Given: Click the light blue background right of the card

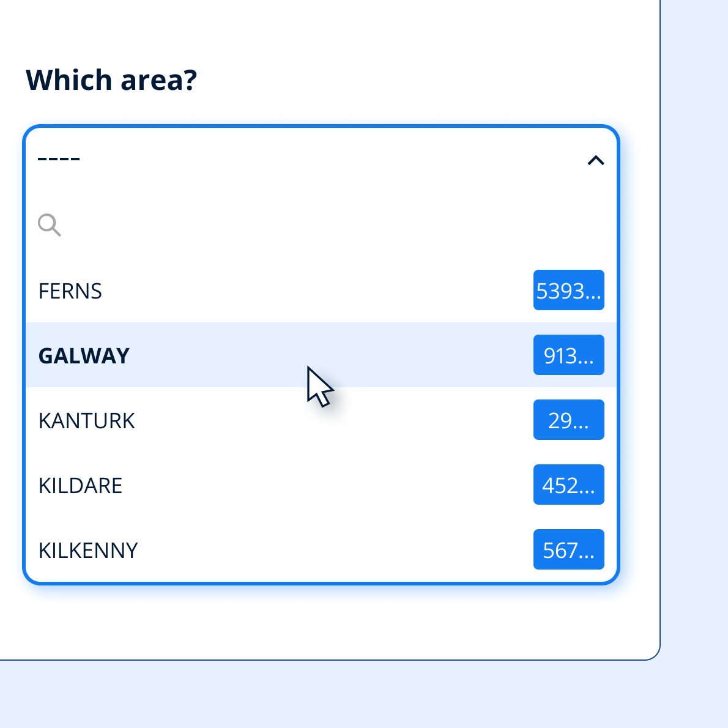Looking at the screenshot, I should tap(694, 306).
